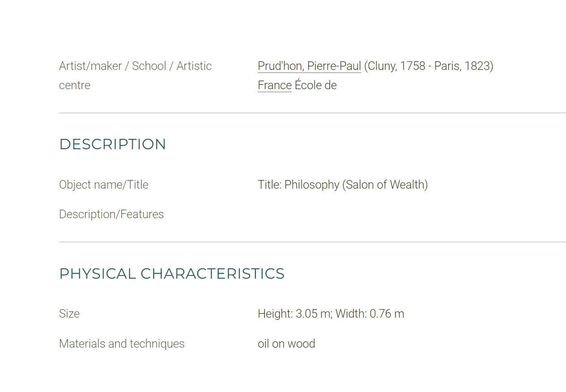Select the PHYSICAL CHARACTERISTICS heading
Screen dimensions: 566x392
point(172,274)
